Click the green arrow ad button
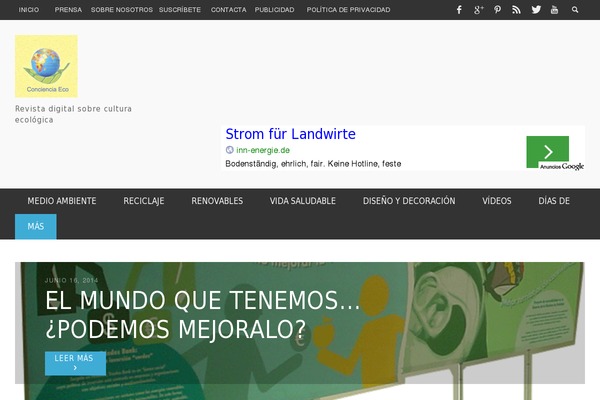Viewport: 600px width, 400px height. click(548, 152)
